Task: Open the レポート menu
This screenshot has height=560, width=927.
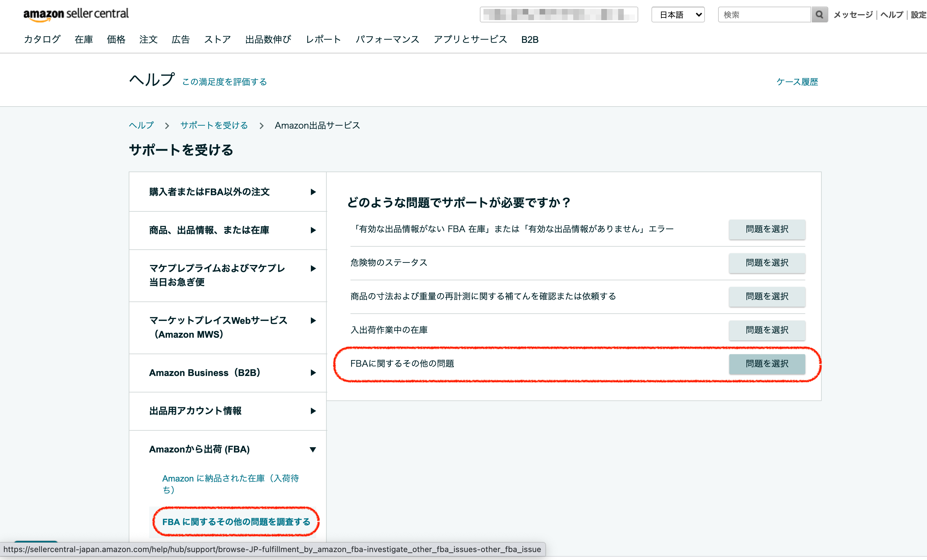Action: tap(323, 40)
